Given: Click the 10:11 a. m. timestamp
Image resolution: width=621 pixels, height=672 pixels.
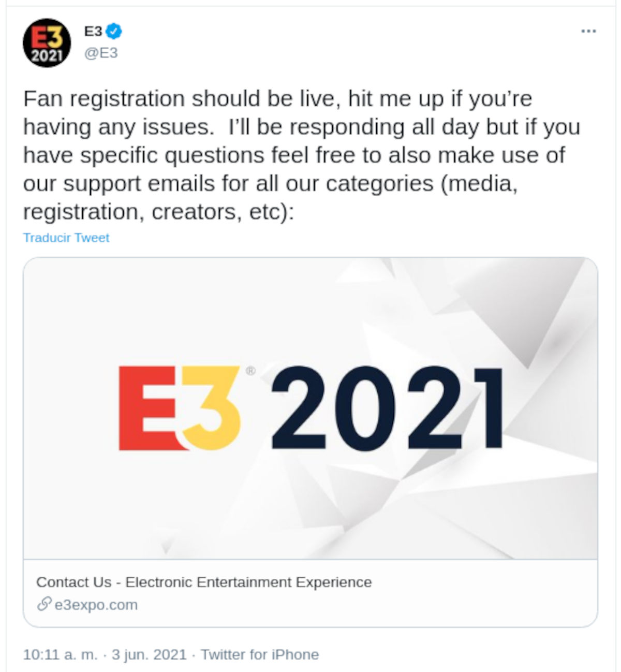Looking at the screenshot, I should tap(60, 654).
